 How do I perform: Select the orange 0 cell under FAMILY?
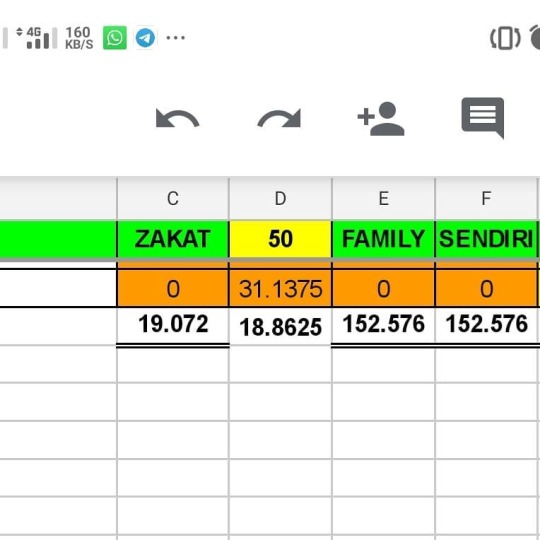click(x=384, y=288)
